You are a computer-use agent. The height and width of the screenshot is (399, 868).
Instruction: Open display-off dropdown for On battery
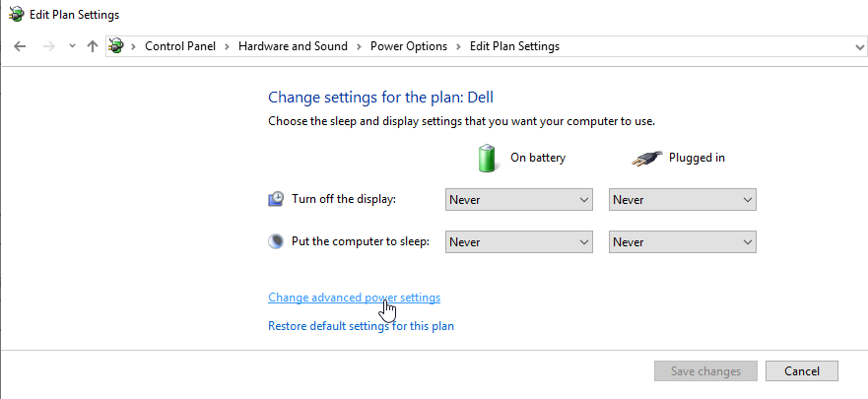[518, 200]
